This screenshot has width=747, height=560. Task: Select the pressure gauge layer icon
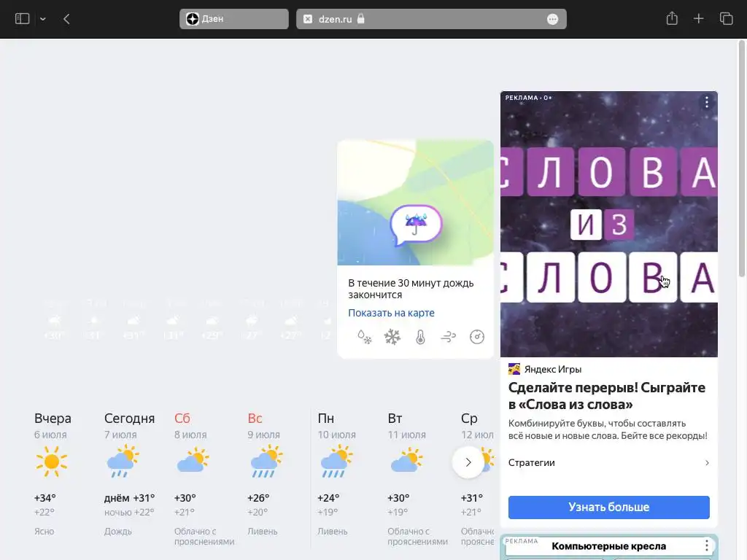(x=477, y=337)
